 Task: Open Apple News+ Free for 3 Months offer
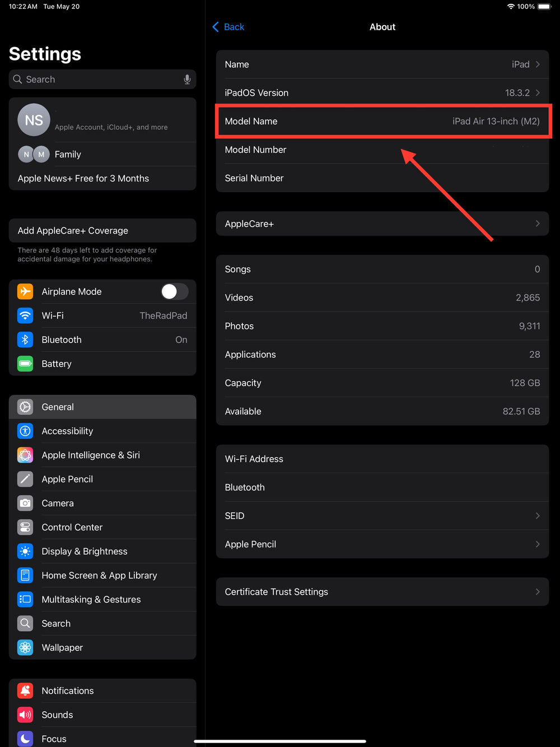(x=83, y=179)
